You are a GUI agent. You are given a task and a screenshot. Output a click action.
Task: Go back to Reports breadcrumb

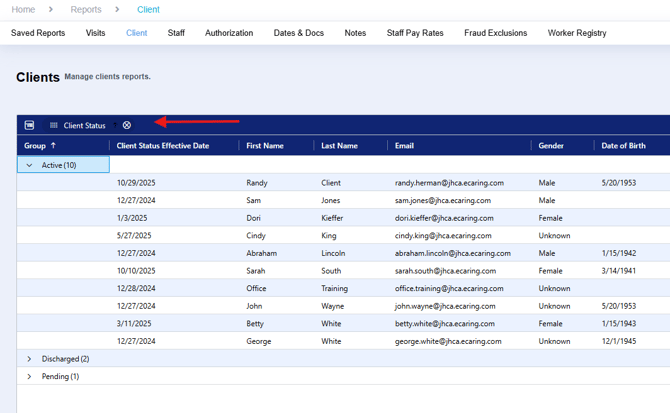[x=86, y=9]
